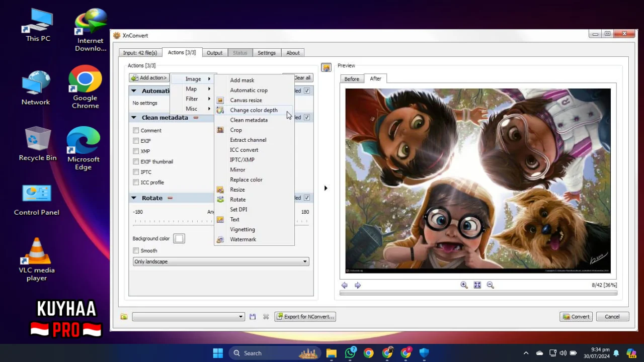Viewport: 644px width, 362px height.
Task: Switch to the Settings tab
Action: [267, 53]
